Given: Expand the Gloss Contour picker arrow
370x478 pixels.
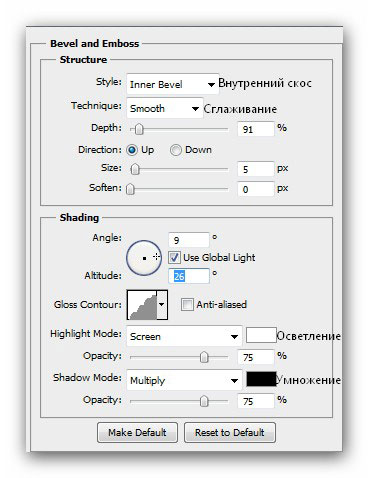Looking at the screenshot, I should point(162,305).
